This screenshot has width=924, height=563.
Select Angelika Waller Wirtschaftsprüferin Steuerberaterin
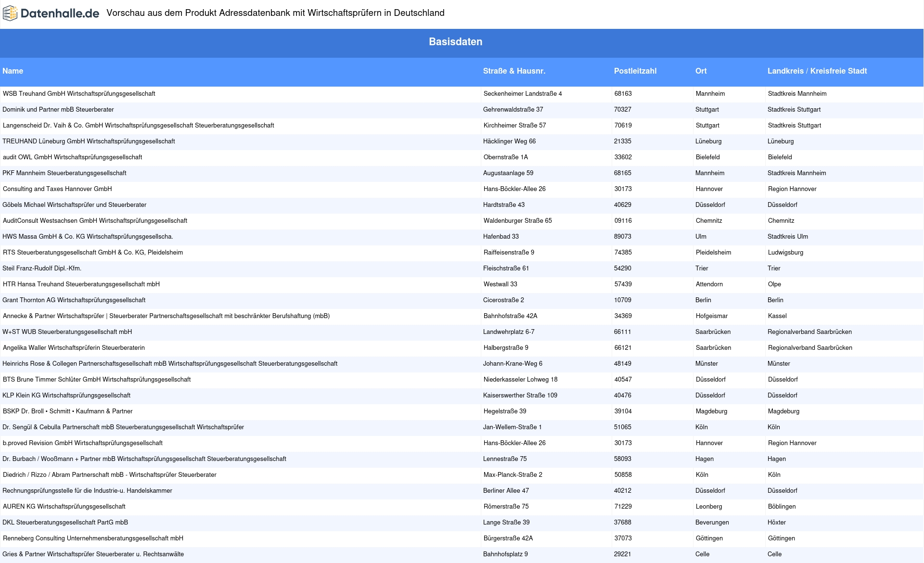tap(74, 348)
